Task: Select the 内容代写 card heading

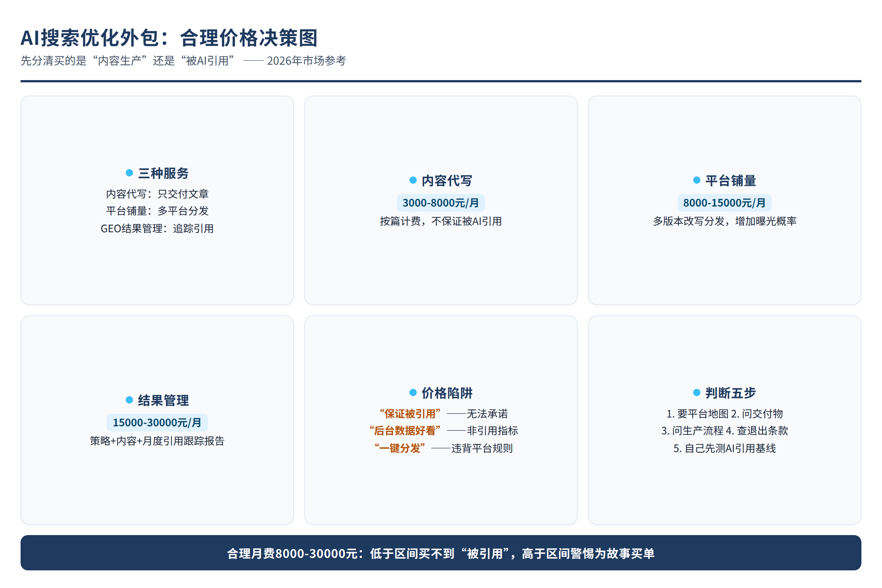Action: [447, 181]
